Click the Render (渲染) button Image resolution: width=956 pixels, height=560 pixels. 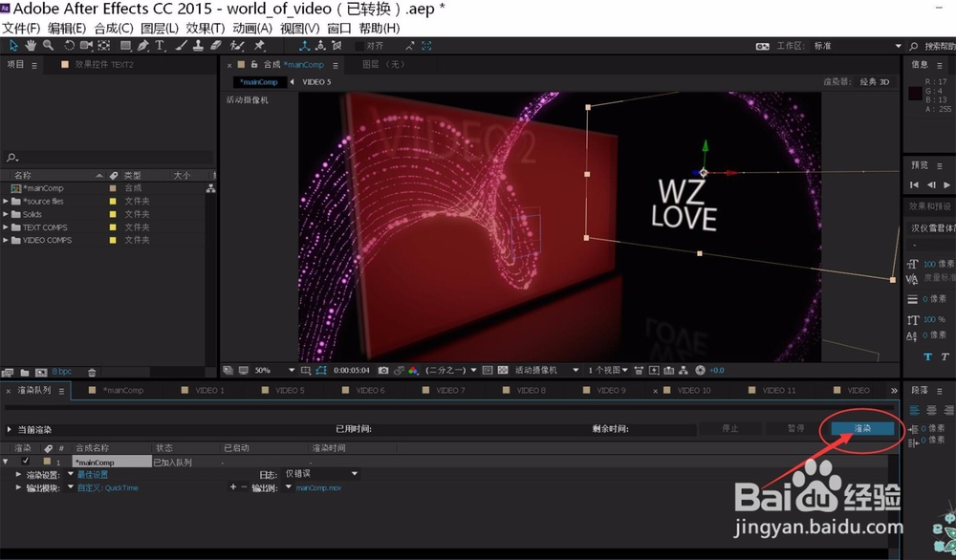(862, 428)
